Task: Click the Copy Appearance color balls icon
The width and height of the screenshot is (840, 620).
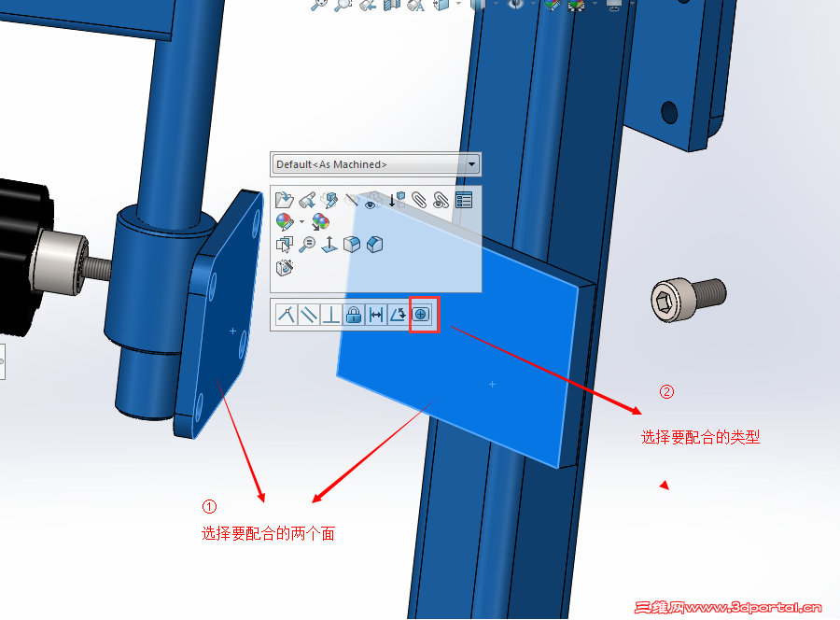Action: (320, 222)
